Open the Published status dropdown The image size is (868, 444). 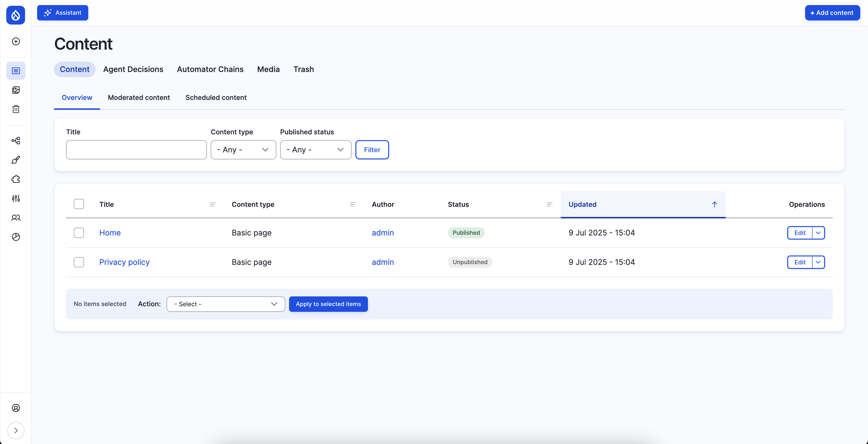[315, 150]
